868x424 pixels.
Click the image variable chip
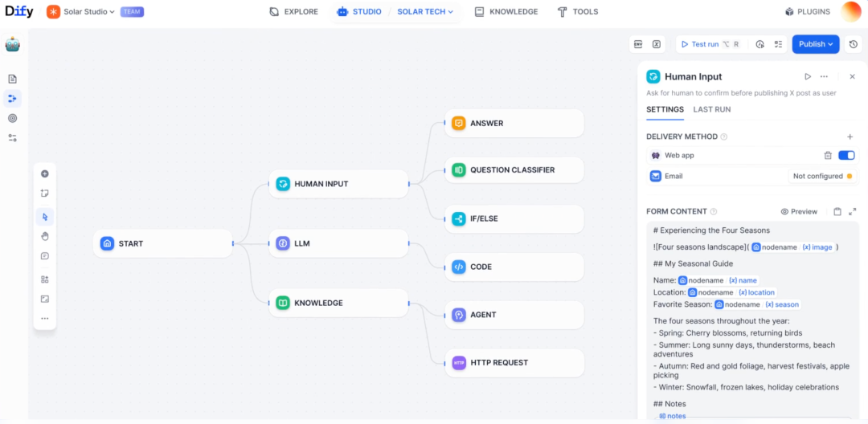coord(792,247)
